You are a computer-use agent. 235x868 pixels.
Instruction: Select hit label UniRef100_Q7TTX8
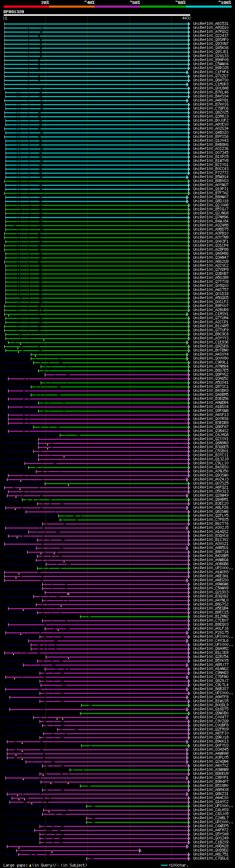pos(211,282)
